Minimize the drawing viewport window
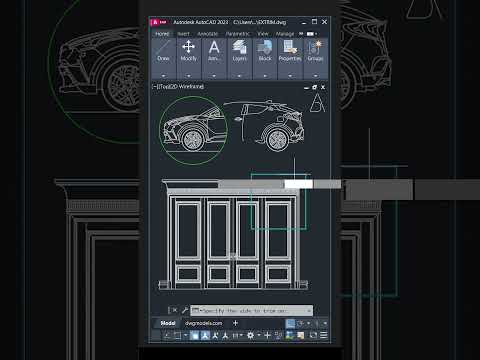Image resolution: width=480 pixels, height=360 pixels. (x=306, y=87)
